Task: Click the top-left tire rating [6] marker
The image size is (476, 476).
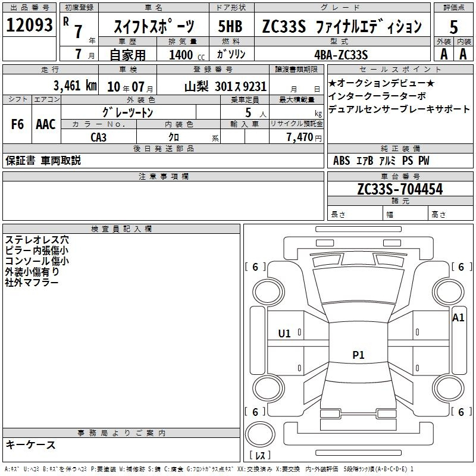Action: [255, 267]
